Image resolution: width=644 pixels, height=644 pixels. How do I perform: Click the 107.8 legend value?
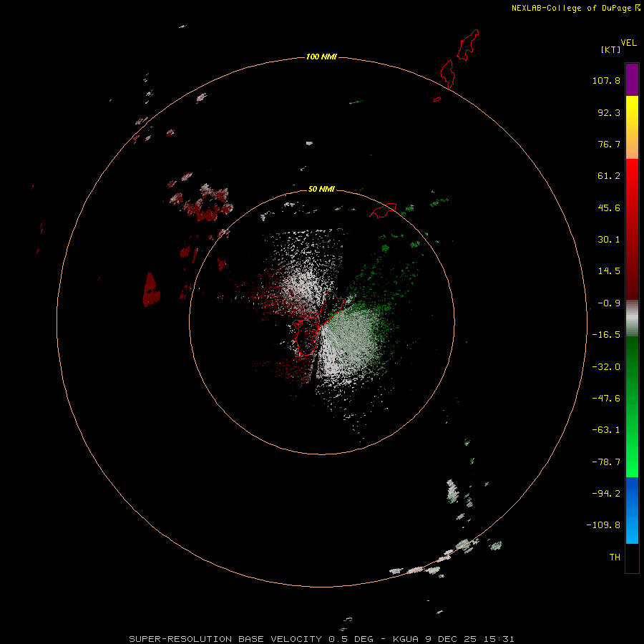pyautogui.click(x=606, y=80)
